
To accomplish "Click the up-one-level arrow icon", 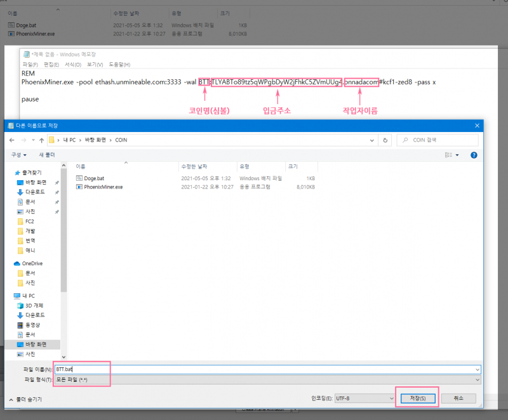I will (41, 139).
